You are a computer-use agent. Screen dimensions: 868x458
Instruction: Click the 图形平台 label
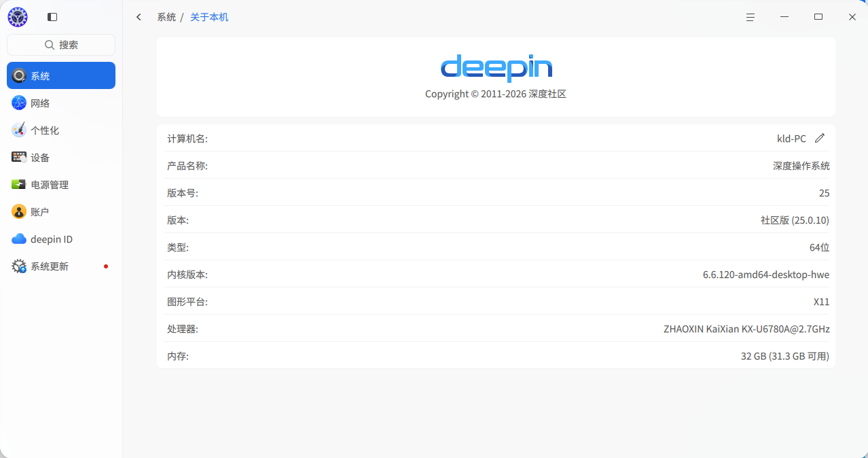[187, 302]
